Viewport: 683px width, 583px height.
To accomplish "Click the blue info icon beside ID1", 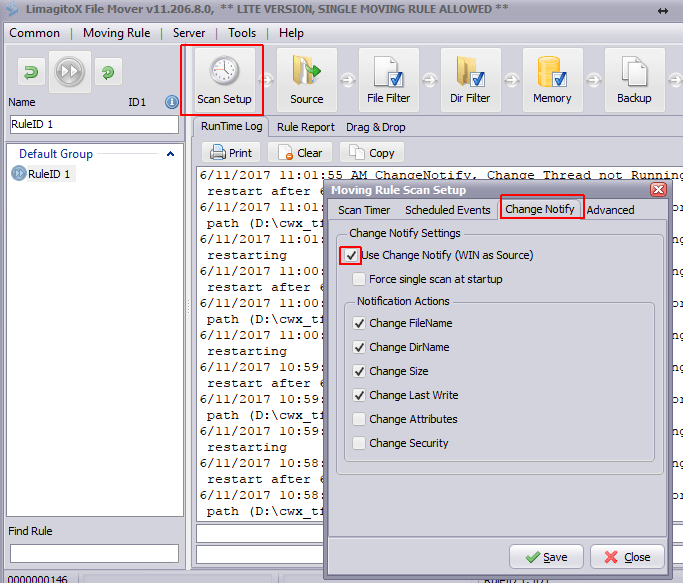I will [171, 102].
